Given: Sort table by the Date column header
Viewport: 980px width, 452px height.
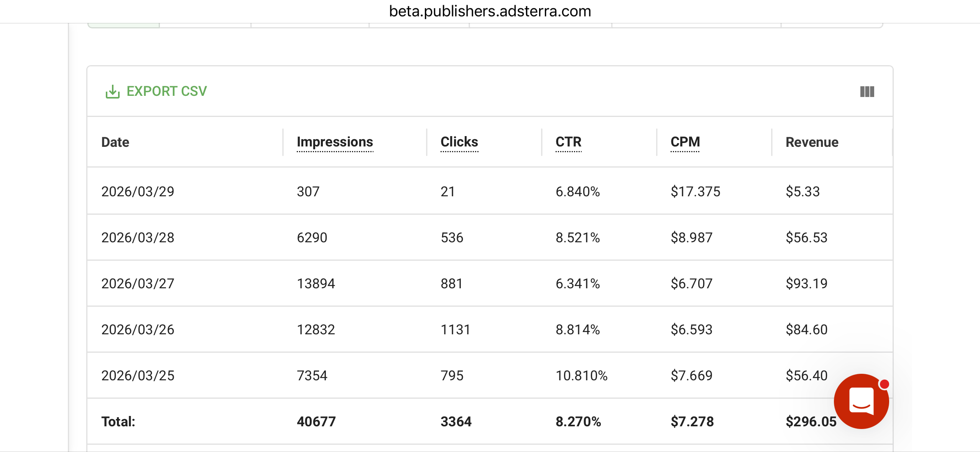Looking at the screenshot, I should (x=115, y=142).
